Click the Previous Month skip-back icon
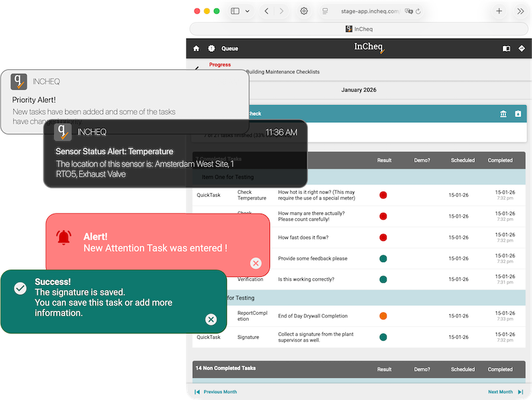This screenshot has height=400, width=532. [197, 392]
